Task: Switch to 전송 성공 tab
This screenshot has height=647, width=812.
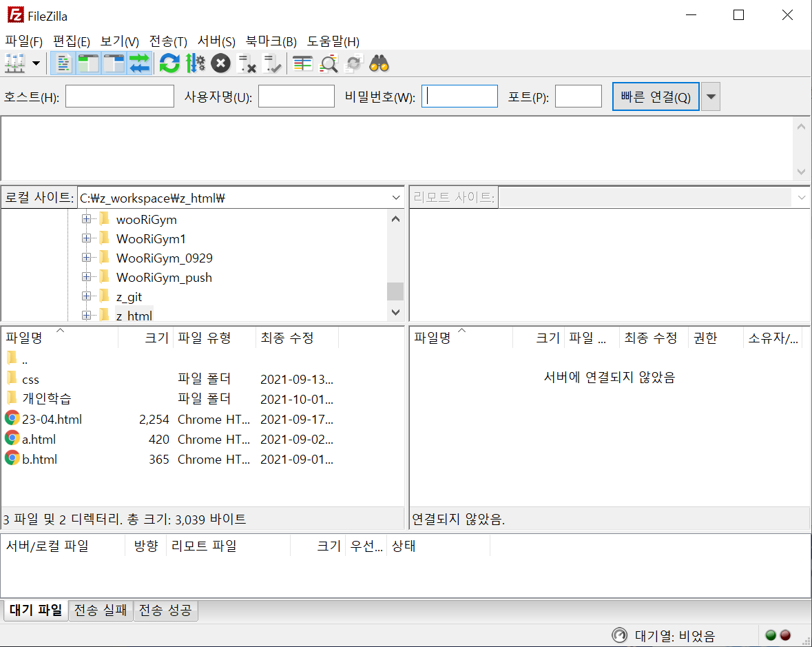Action: [165, 610]
